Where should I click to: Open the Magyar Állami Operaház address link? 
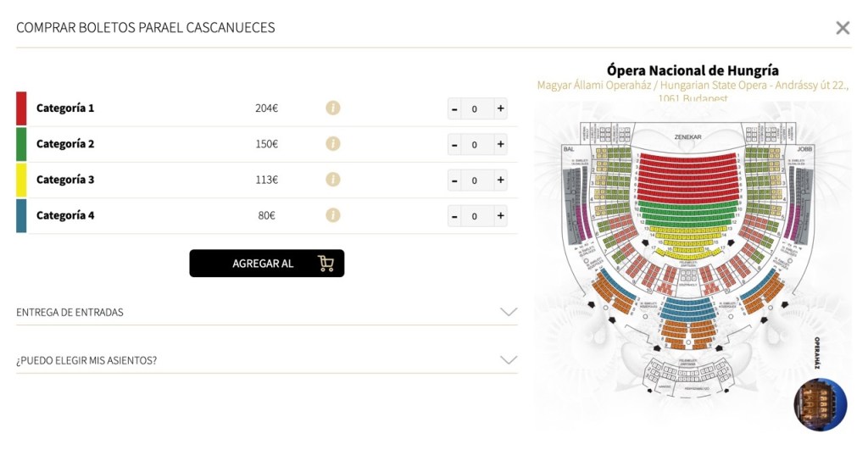click(693, 86)
